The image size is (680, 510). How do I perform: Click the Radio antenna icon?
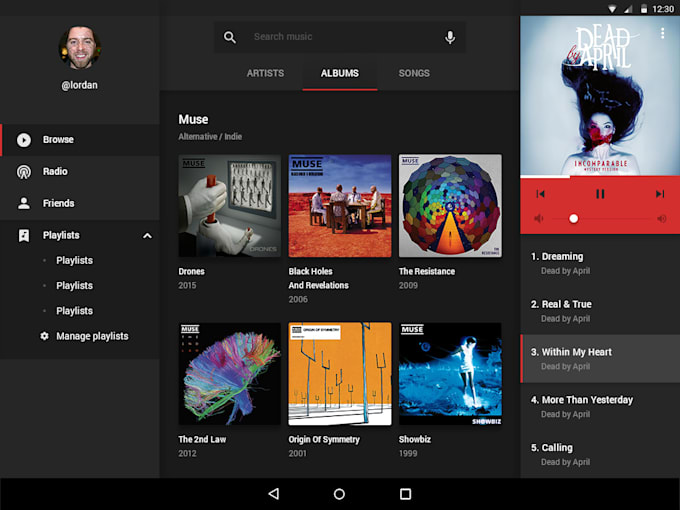pos(24,172)
